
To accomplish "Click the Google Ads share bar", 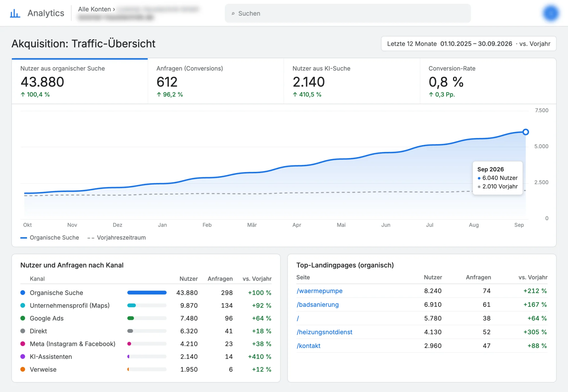I will tap(147, 318).
